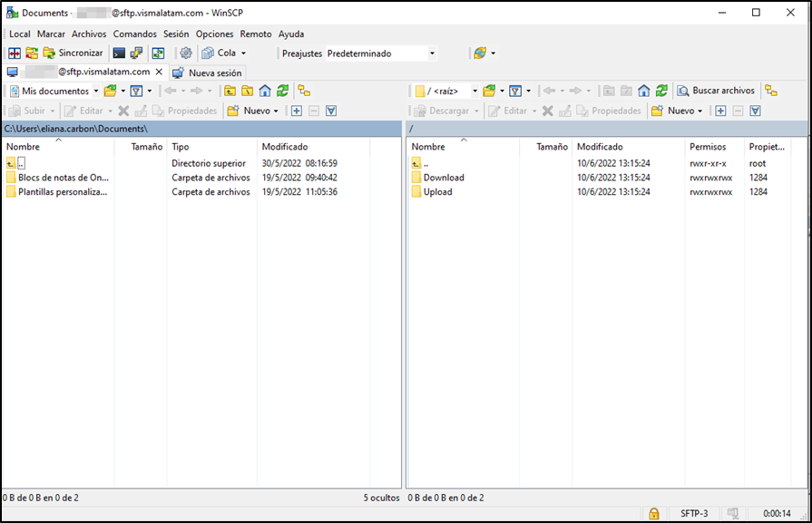Sort remote panel by Permisos column
The image size is (812, 523).
click(714, 147)
